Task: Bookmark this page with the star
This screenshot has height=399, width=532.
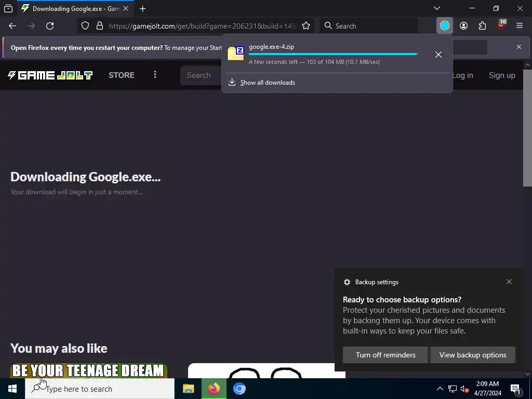Action: click(x=306, y=26)
